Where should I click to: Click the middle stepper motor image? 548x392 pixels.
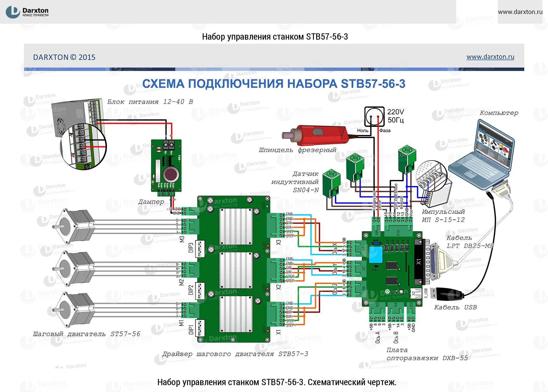tap(74, 268)
